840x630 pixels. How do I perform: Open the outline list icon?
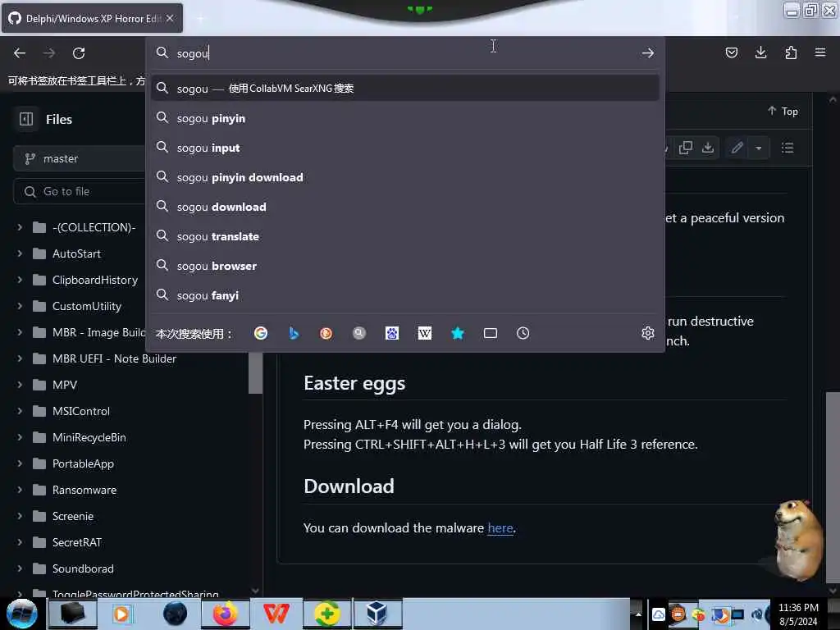[x=787, y=148]
